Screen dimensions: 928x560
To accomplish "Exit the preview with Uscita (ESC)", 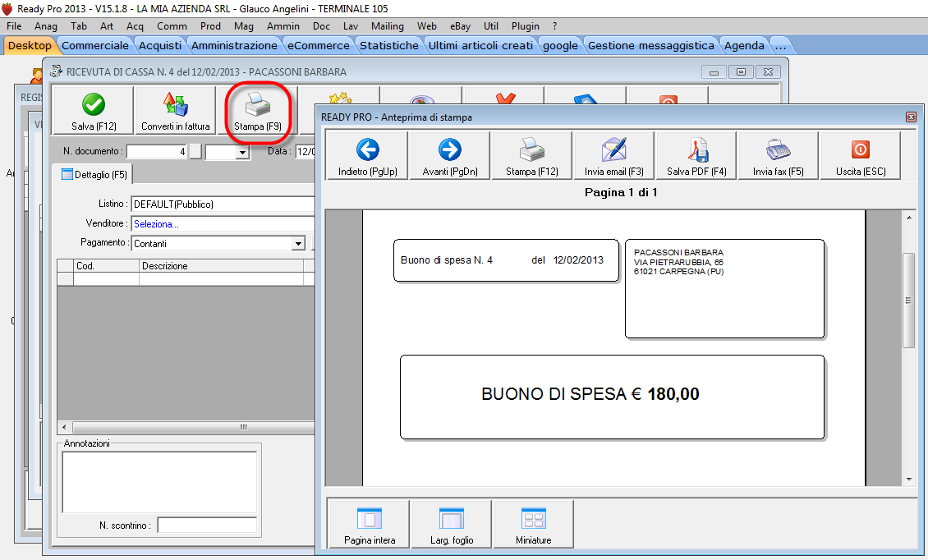I will pyautogui.click(x=861, y=156).
